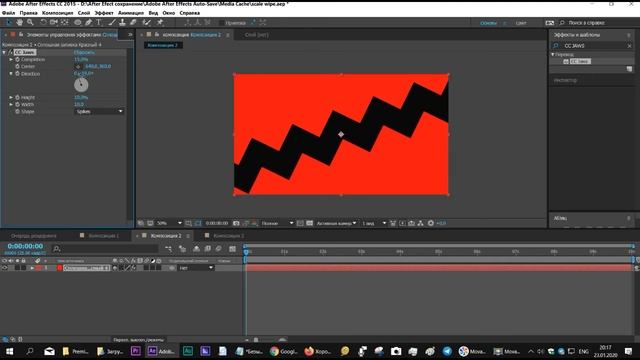Open the Эффект menu
The width and height of the screenshot is (640, 360).
pos(104,13)
